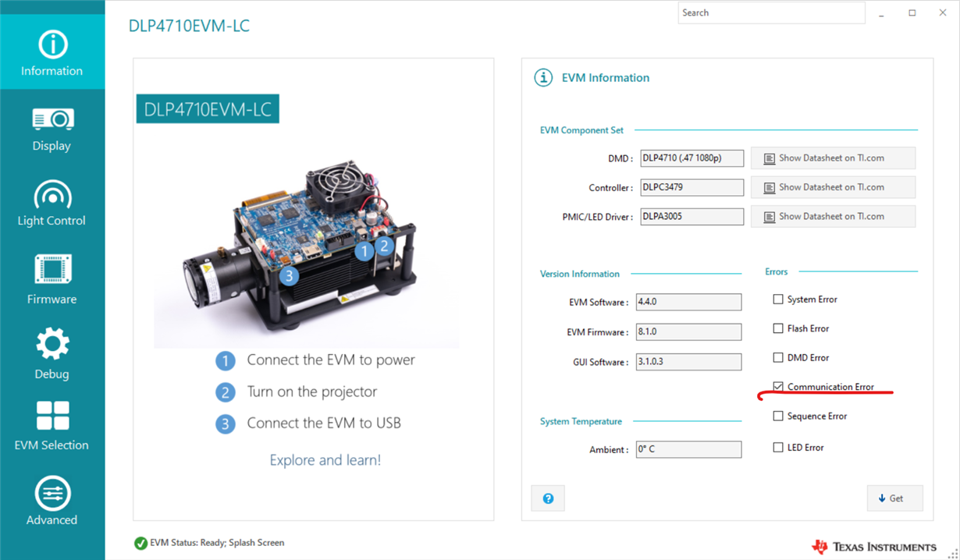960x560 pixels.
Task: Click the EVM Software version field 4.4.0
Action: (688, 302)
